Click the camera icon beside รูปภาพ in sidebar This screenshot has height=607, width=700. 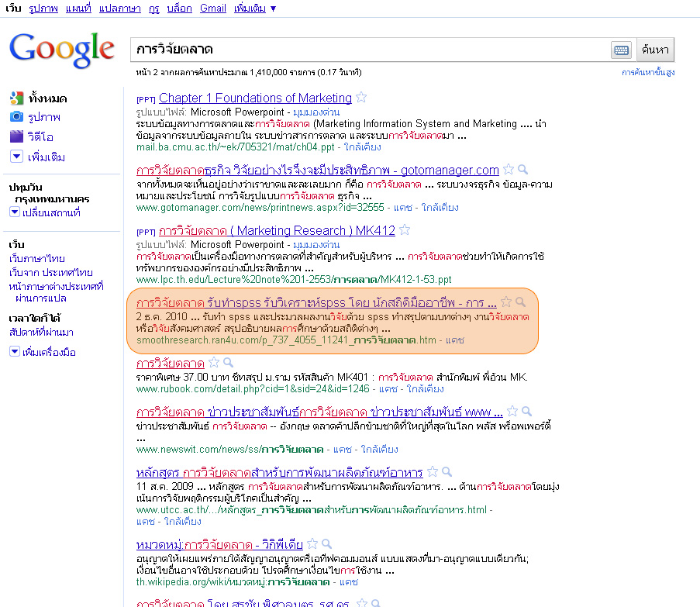pos(16,117)
